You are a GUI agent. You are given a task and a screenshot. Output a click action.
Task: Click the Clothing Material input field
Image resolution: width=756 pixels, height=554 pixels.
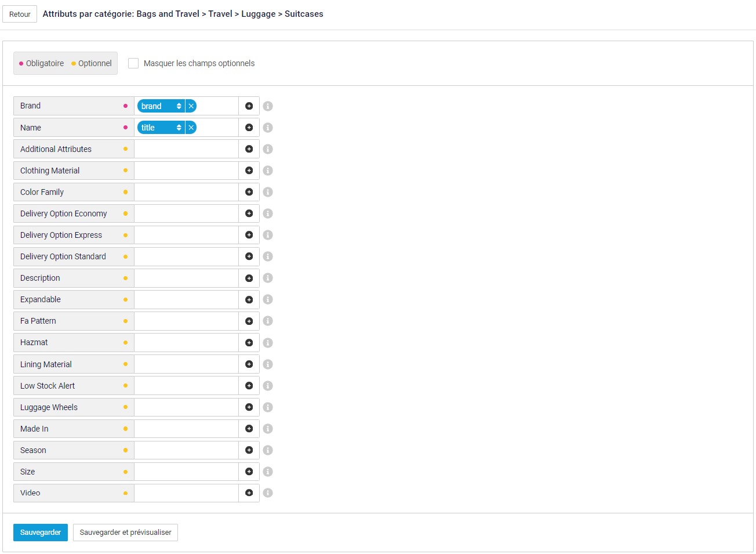pos(186,171)
